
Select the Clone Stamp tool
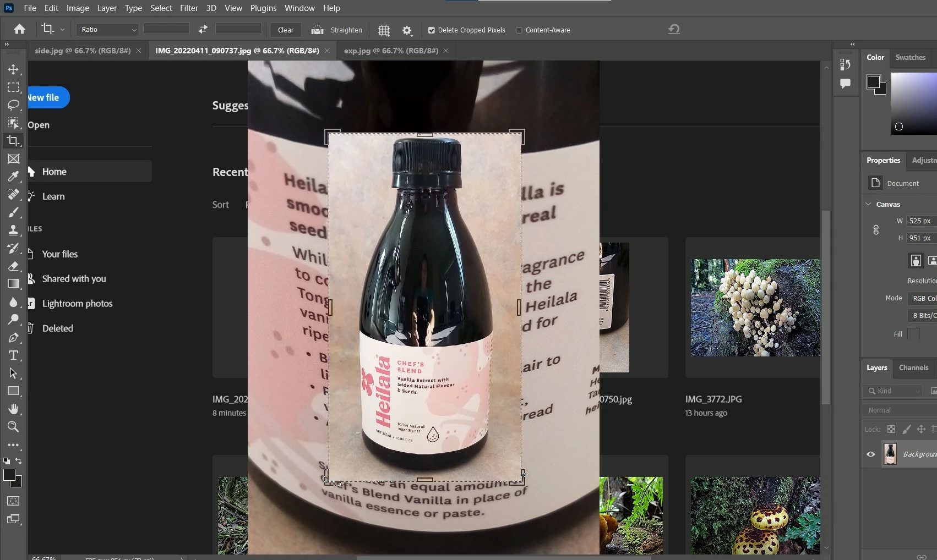[x=13, y=230]
